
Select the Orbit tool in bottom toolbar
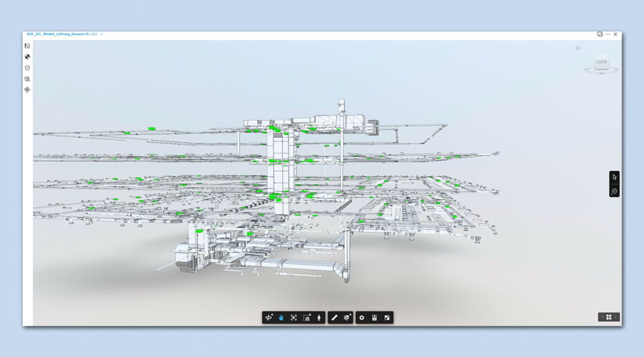[269, 318]
